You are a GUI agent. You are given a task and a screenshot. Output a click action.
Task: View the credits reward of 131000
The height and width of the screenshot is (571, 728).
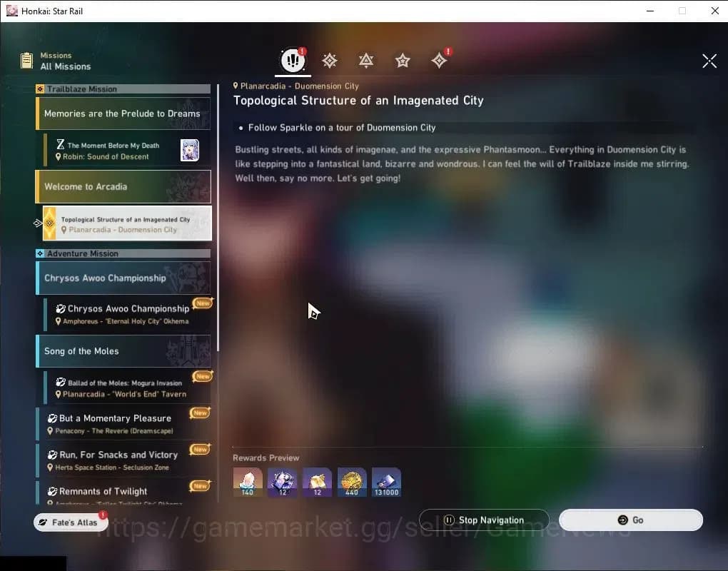tap(386, 482)
